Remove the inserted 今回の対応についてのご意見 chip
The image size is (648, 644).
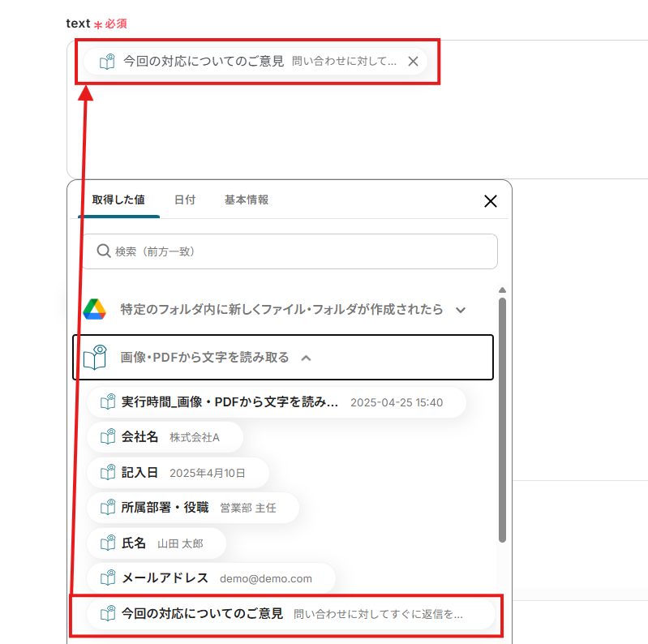tap(413, 61)
